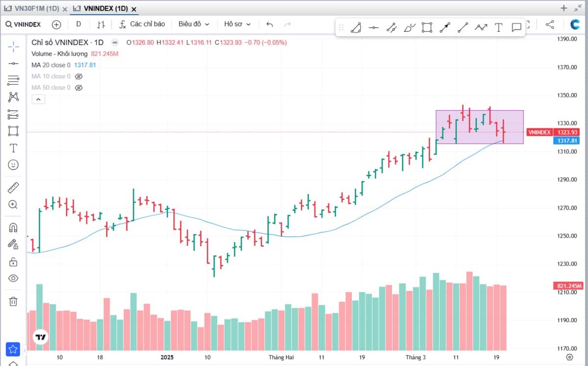This screenshot has width=588, height=366.
Task: Click the Chỉ số VNINDEX · 1D title
Action: tap(68, 43)
